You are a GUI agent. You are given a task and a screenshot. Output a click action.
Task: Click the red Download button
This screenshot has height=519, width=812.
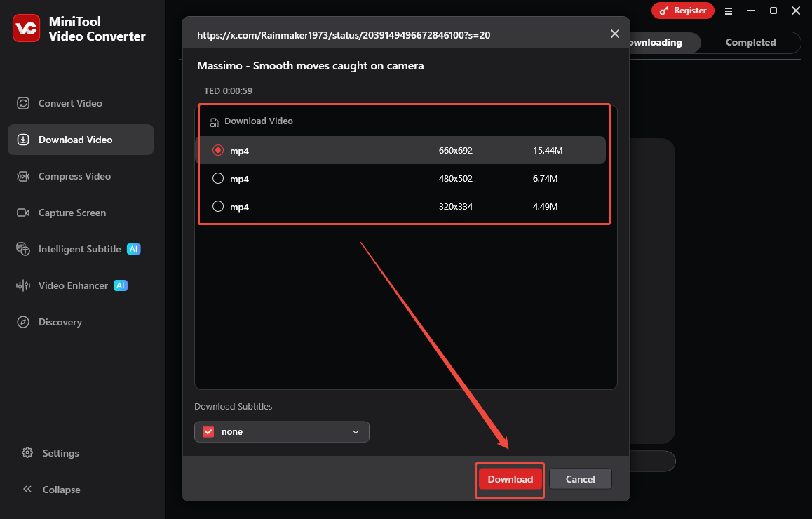(510, 479)
